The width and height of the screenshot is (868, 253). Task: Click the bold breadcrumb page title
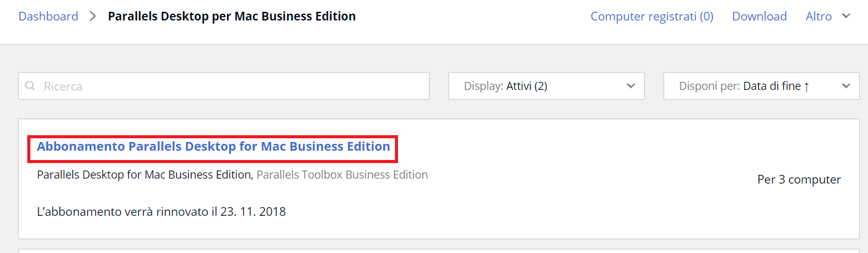tap(232, 16)
